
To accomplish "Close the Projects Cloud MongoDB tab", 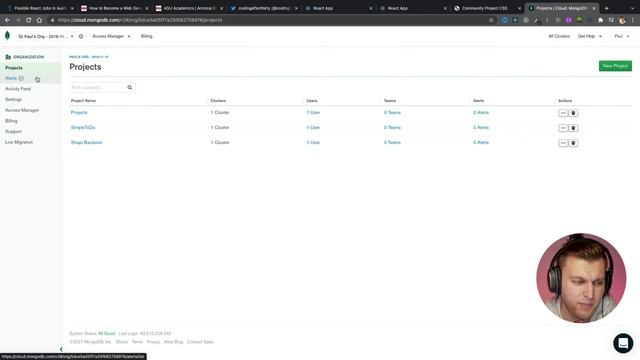I will pos(594,8).
